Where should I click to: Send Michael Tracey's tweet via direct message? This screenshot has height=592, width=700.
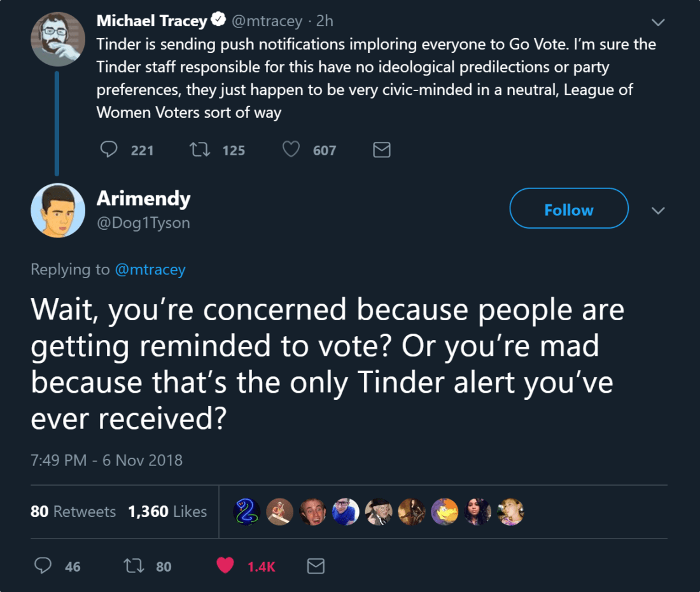[381, 150]
